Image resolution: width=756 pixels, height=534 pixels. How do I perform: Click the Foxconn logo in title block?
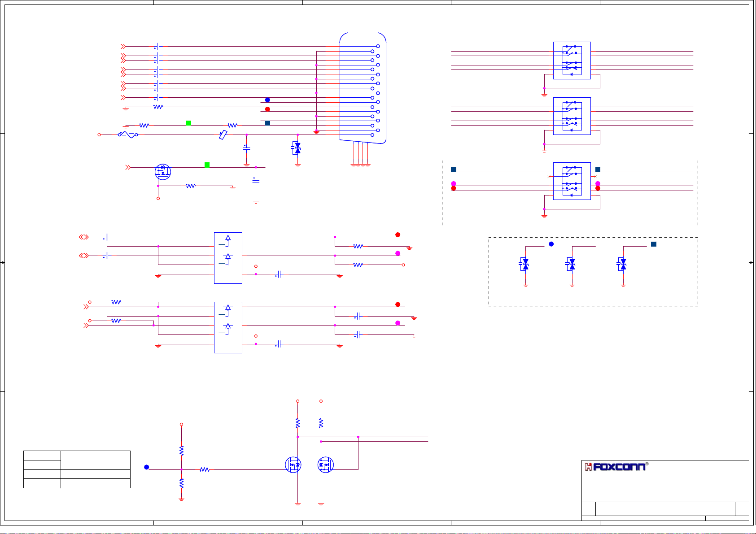pyautogui.click(x=616, y=467)
